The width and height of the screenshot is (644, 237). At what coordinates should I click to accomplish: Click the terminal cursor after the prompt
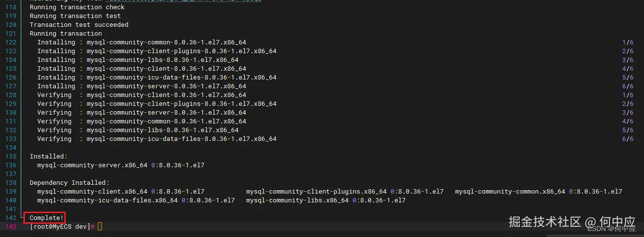tap(100, 226)
